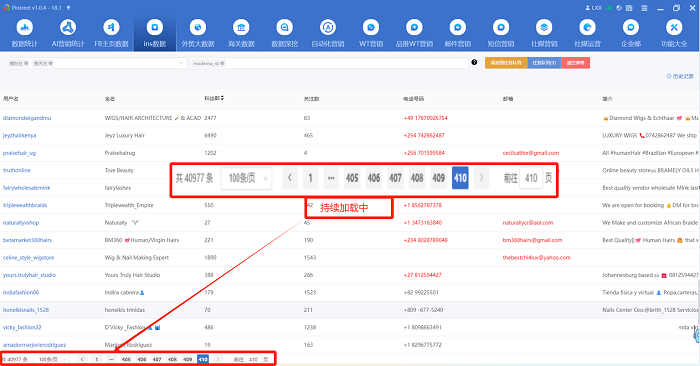Screen dimensions: 700x366
Task: Remove the 按粉丝 filter tag
Action: point(26,63)
